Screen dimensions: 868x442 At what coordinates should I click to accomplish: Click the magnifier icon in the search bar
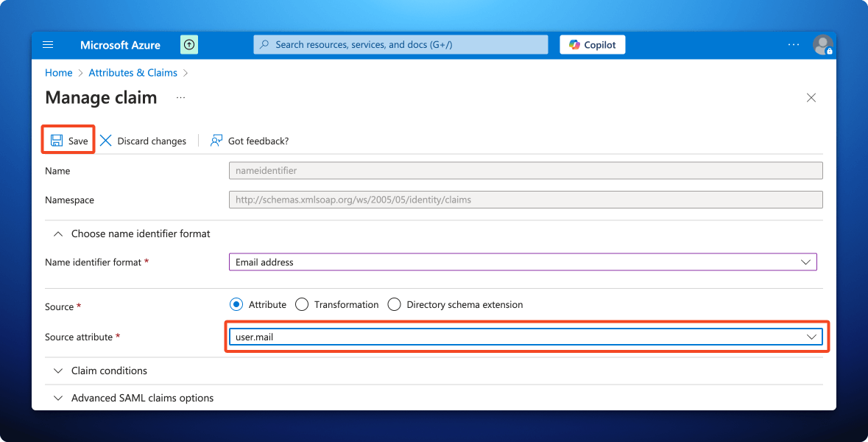pyautogui.click(x=264, y=44)
